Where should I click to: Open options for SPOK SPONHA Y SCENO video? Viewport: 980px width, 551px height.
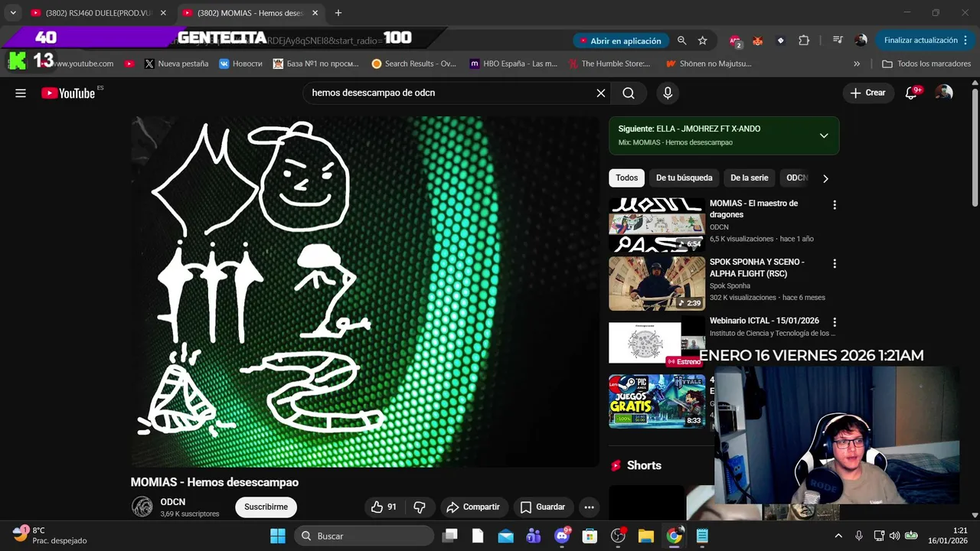tap(835, 263)
